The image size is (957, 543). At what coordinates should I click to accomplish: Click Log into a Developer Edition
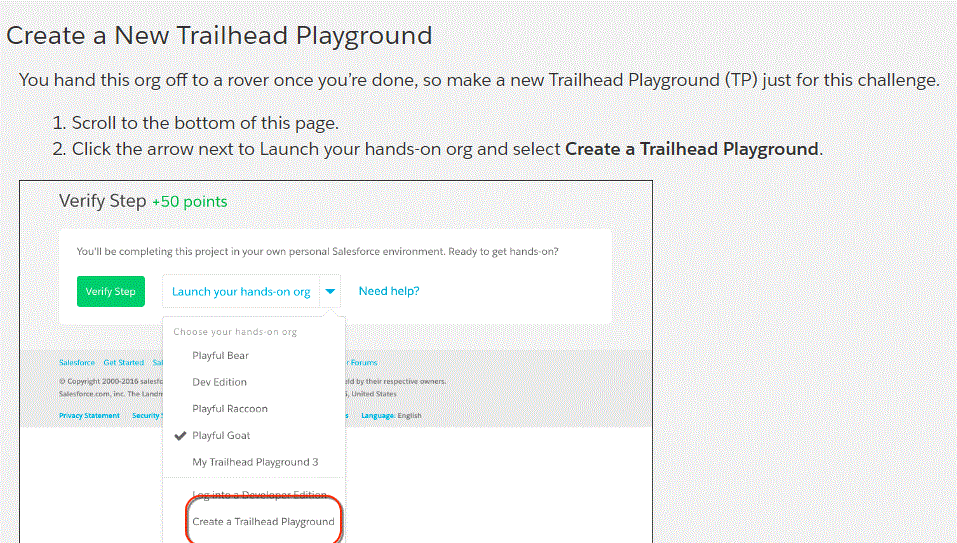point(259,495)
